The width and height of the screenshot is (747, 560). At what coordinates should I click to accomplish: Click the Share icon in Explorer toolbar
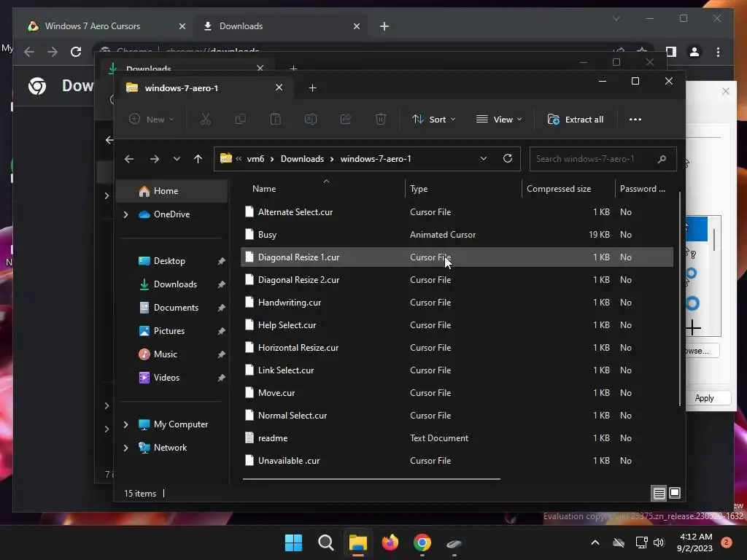click(x=346, y=119)
